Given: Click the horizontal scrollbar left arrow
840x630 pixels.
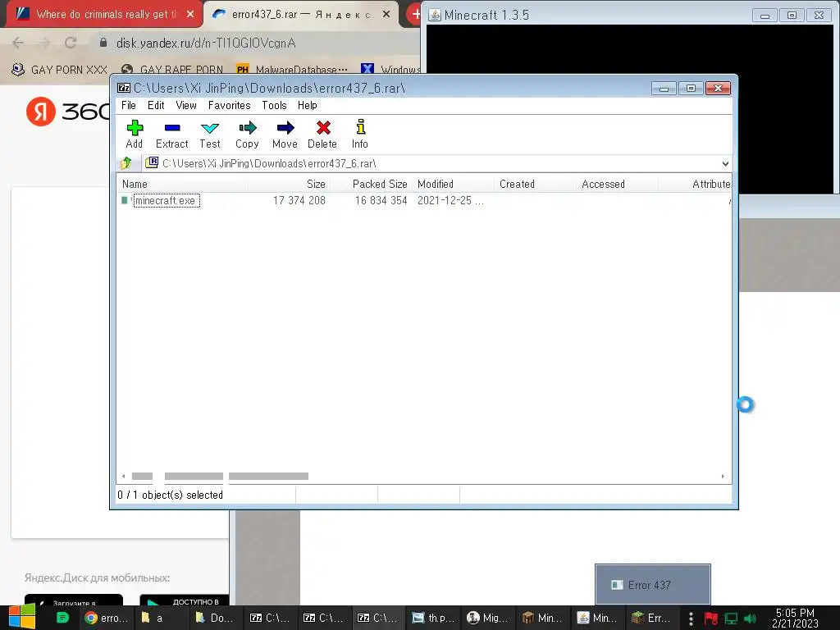Looking at the screenshot, I should click(124, 476).
